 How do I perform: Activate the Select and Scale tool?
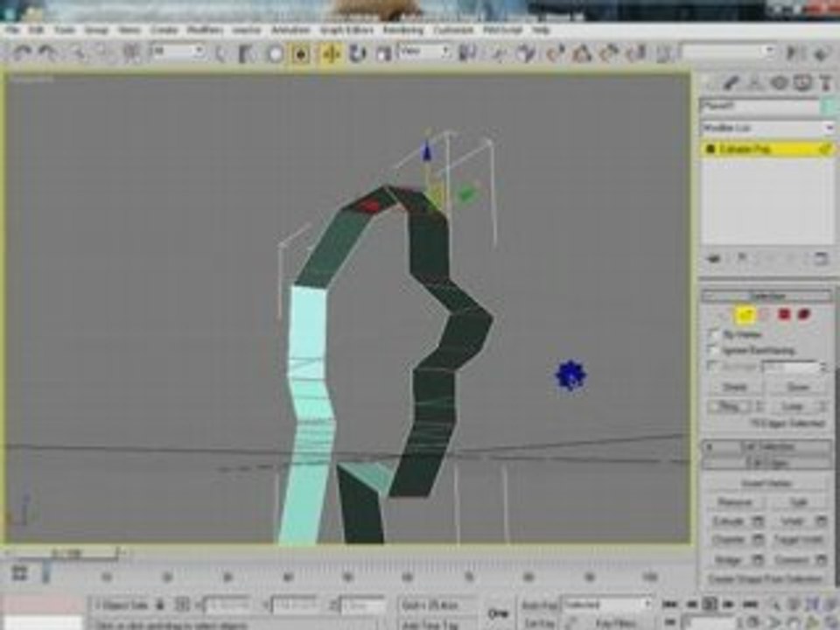[383, 53]
